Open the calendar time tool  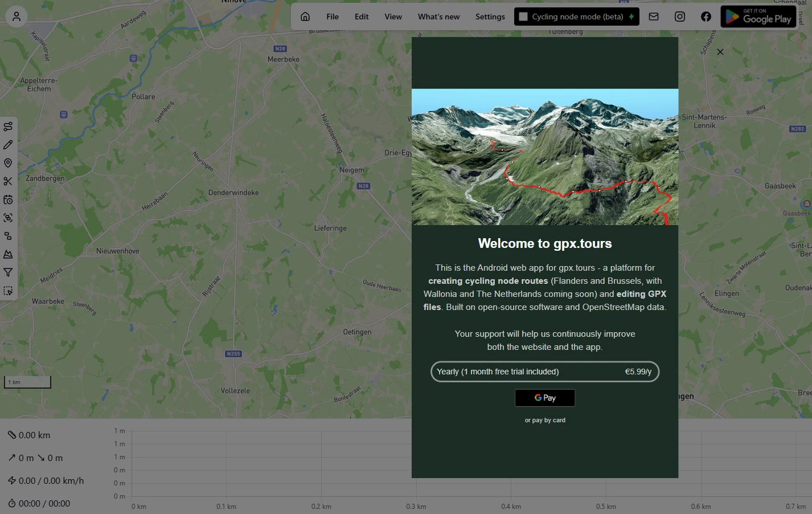pyautogui.click(x=8, y=199)
